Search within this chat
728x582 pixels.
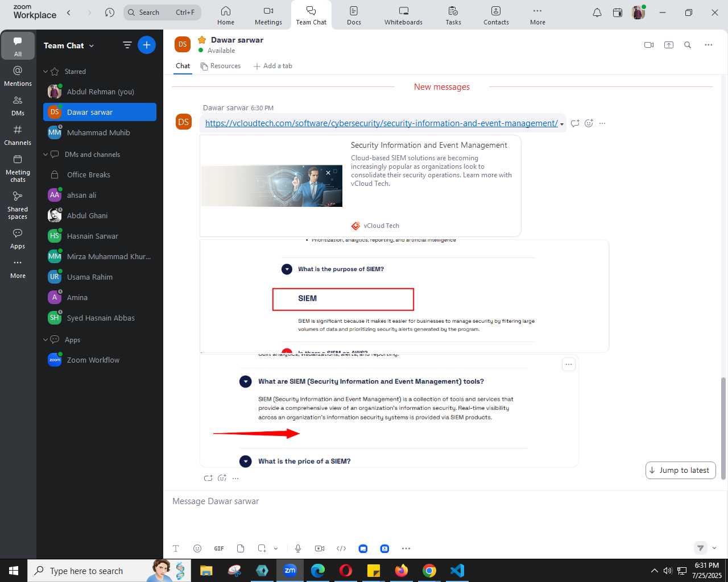[x=688, y=45]
